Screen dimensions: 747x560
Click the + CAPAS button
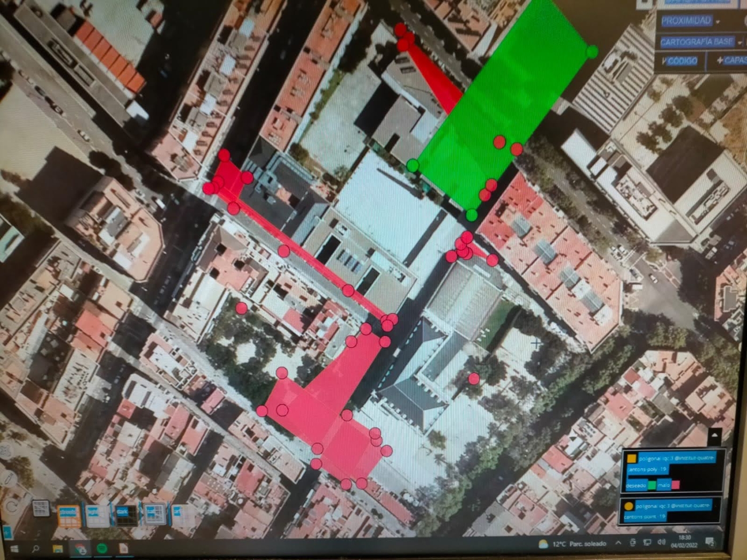coord(731,60)
